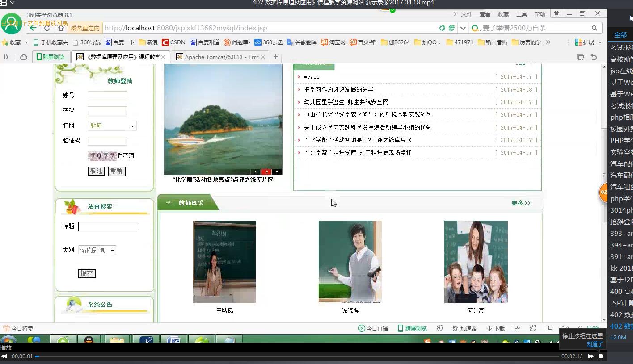Dismiss tooltip with the 知道了 link
The width and height of the screenshot is (633, 364).
tap(595, 344)
